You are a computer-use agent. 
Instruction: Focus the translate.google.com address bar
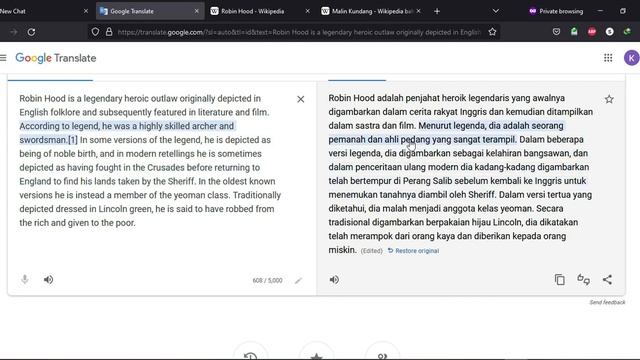[x=299, y=32]
